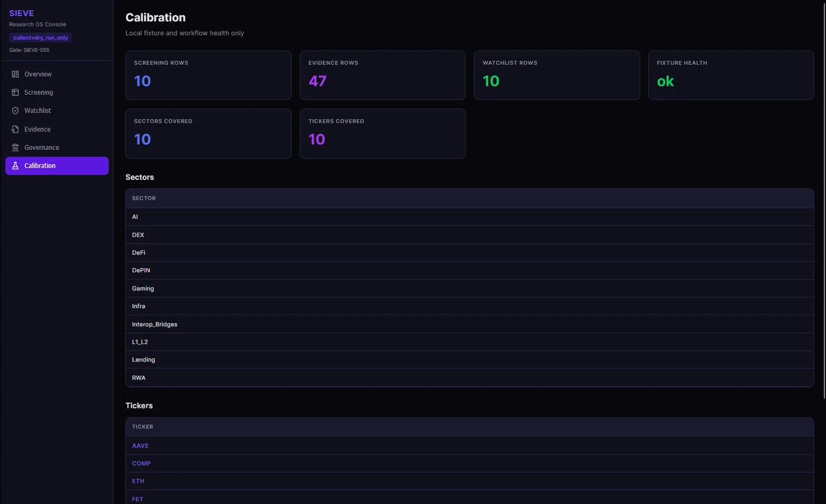
Task: Click the Tickers Covered card
Action: tap(382, 134)
